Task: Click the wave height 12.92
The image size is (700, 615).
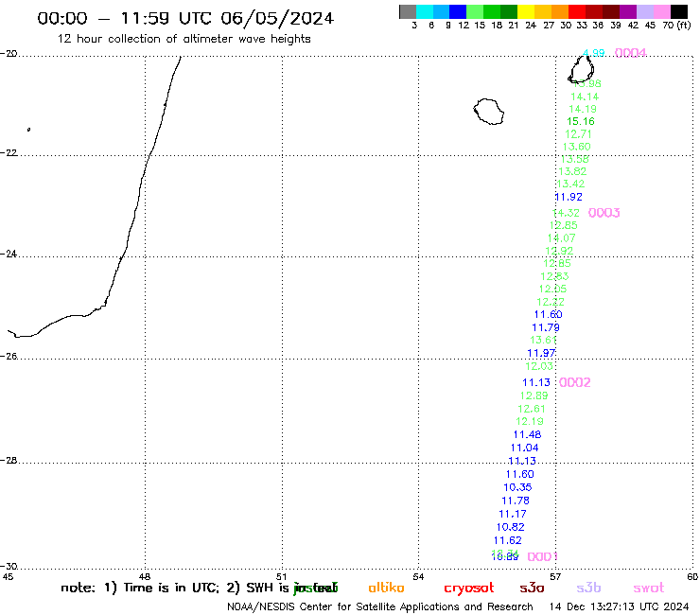Action: coord(559,251)
